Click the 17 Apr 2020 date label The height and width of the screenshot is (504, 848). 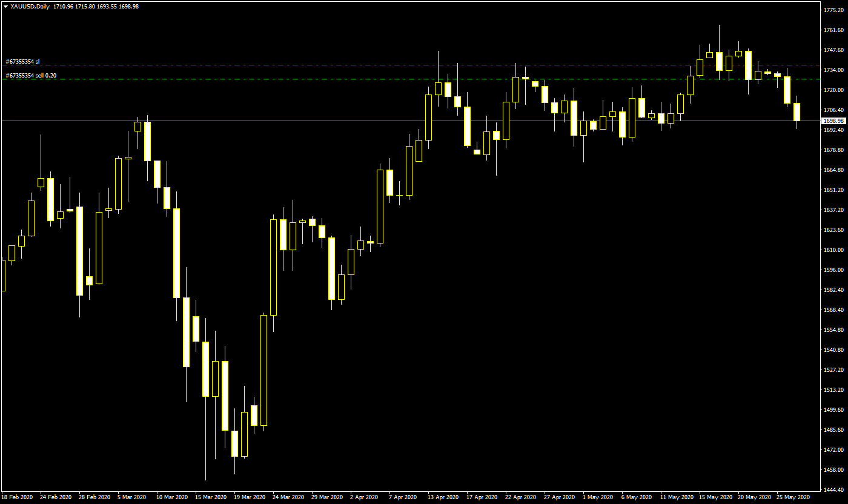click(x=482, y=497)
